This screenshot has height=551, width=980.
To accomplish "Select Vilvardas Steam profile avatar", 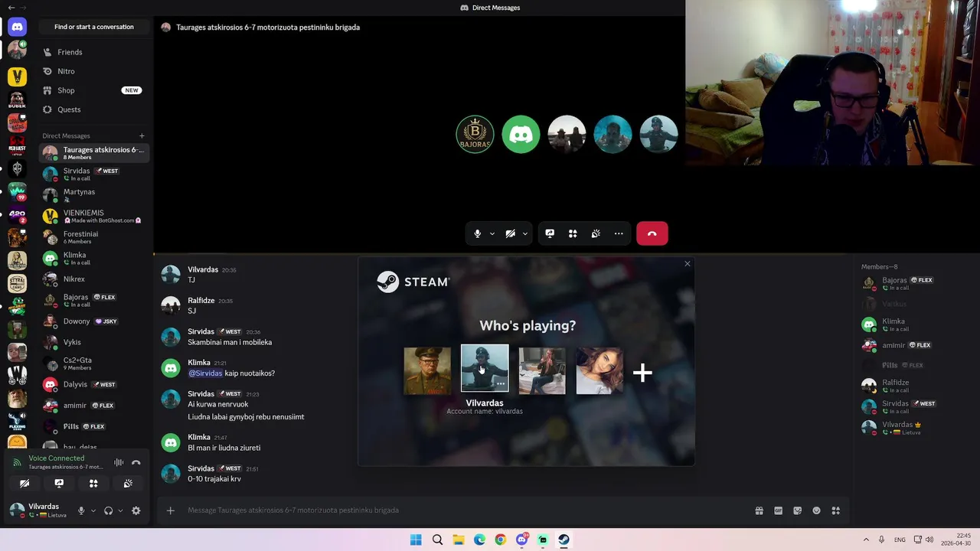I will pos(485,368).
